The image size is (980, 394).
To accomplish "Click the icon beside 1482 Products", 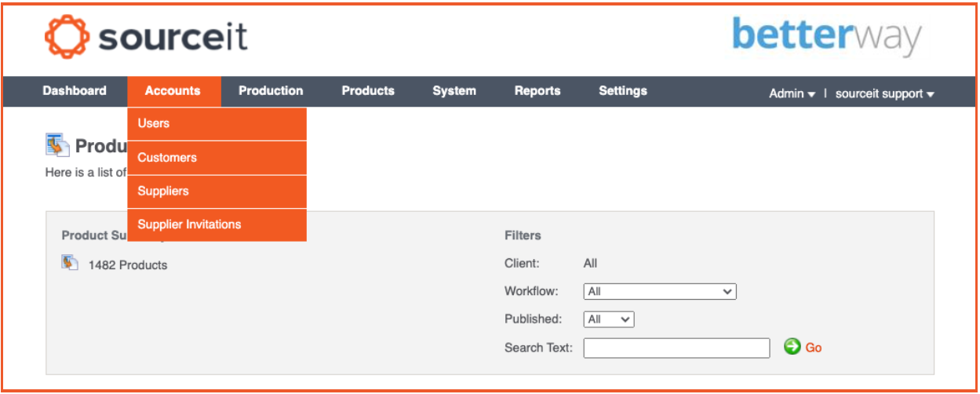I will 70,262.
